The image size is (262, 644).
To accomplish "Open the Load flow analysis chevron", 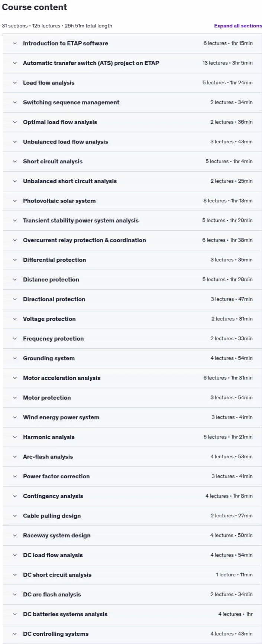I will tap(15, 83).
